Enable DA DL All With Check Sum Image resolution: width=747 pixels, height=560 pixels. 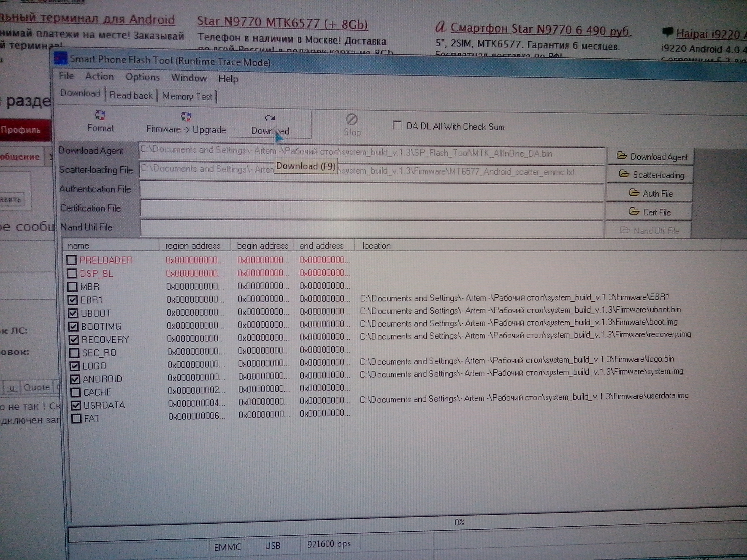tap(397, 125)
